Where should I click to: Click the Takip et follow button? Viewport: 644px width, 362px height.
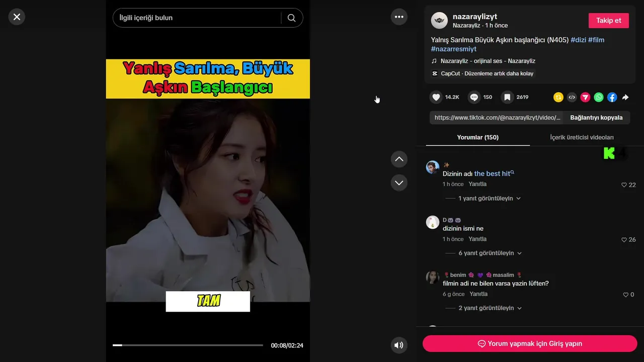(x=609, y=21)
